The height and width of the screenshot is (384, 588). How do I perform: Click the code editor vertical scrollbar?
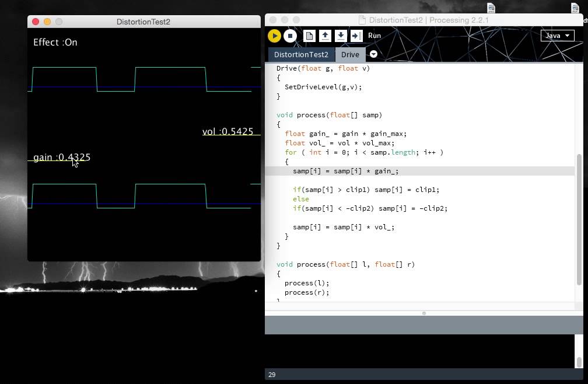[579, 219]
